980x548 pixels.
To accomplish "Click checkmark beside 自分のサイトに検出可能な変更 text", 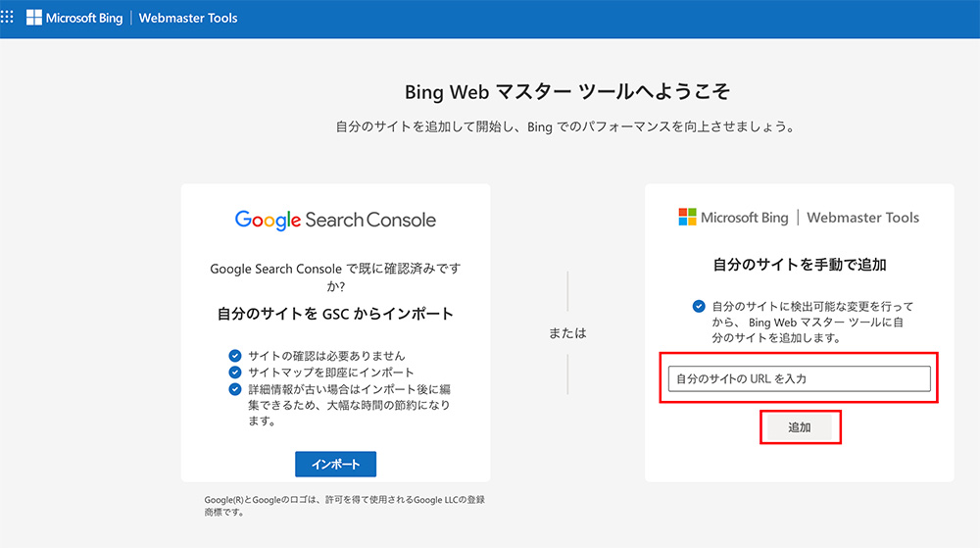I will tap(699, 306).
